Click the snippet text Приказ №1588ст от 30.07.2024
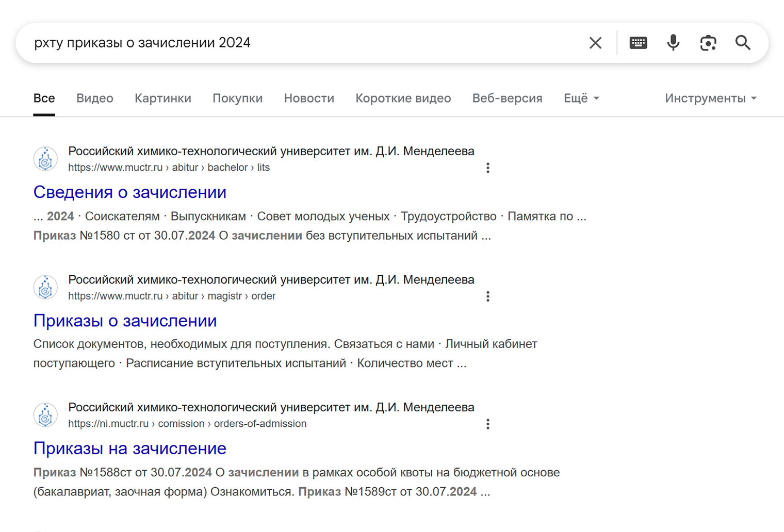Screen dimensions: 784x532 (x=123, y=472)
